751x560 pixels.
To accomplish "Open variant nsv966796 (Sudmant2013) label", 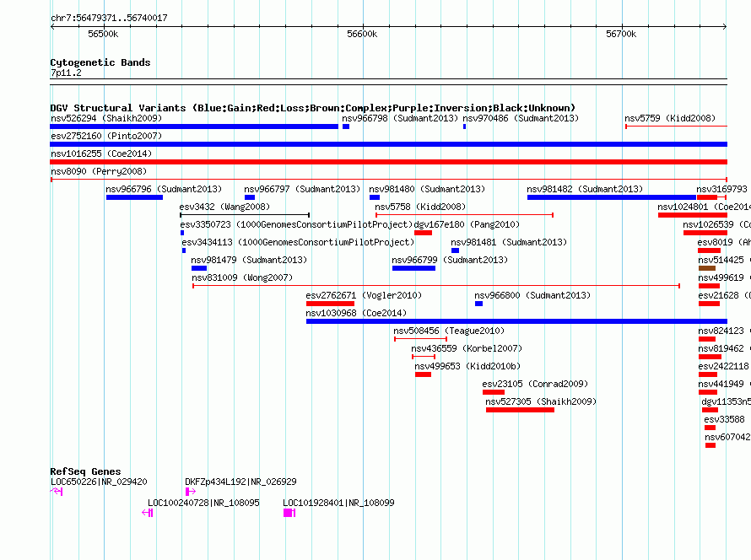I will 164,189.
